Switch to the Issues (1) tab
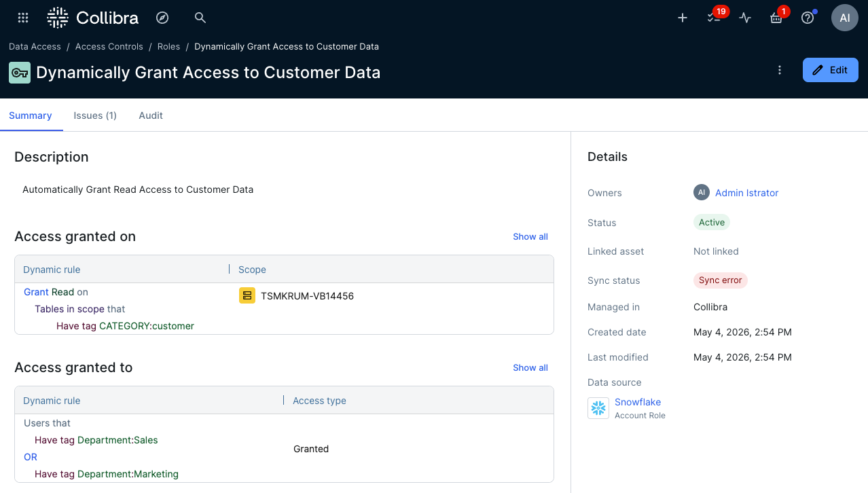Screen dimensions: 868x493 (95, 115)
